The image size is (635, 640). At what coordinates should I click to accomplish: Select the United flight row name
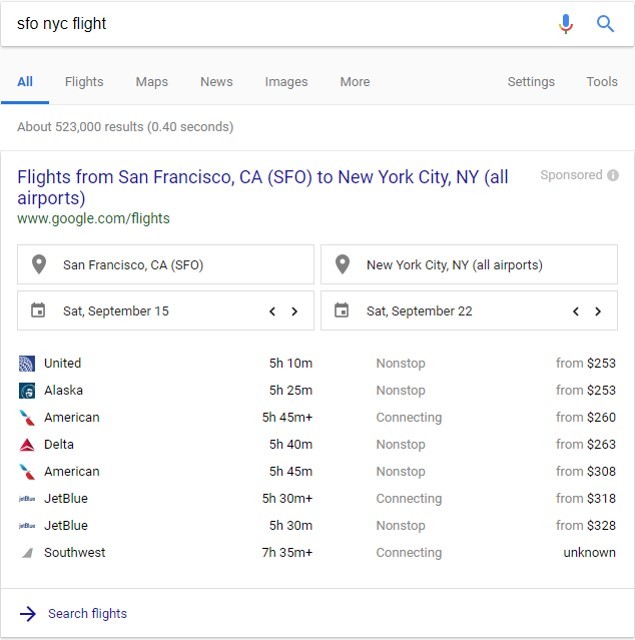[x=62, y=363]
